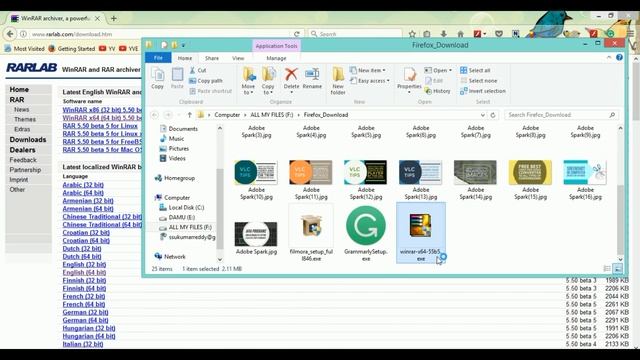Image resolution: width=640 pixels, height=360 pixels.
Task: Switch to the Home ribbon tab
Action: 185,58
